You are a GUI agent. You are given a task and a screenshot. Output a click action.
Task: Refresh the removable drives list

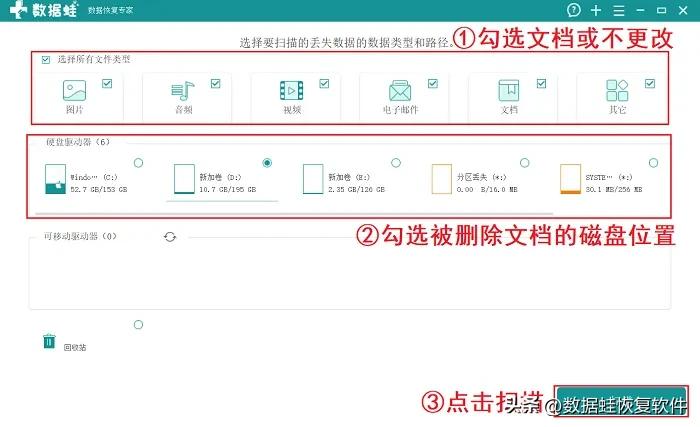[x=170, y=237]
